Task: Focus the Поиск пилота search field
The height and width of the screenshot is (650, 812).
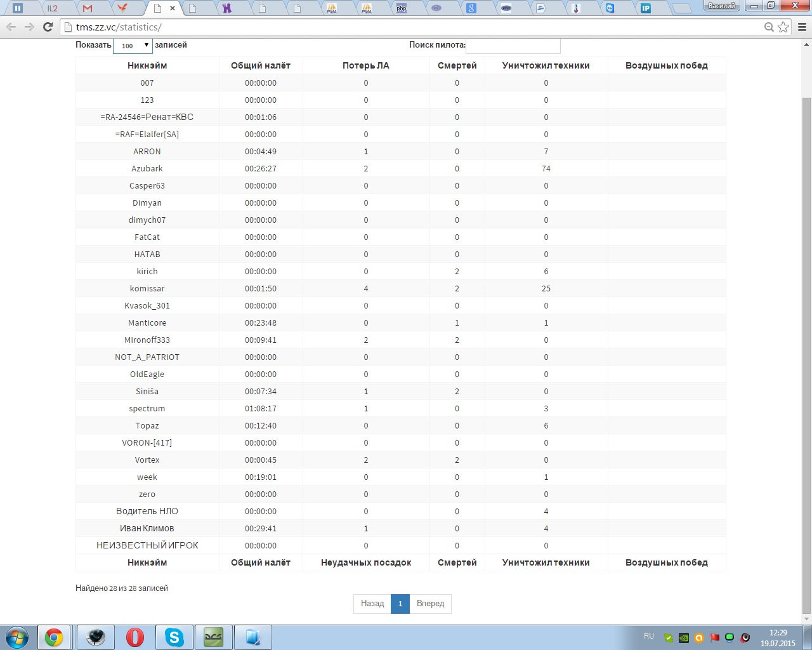Action: (513, 45)
